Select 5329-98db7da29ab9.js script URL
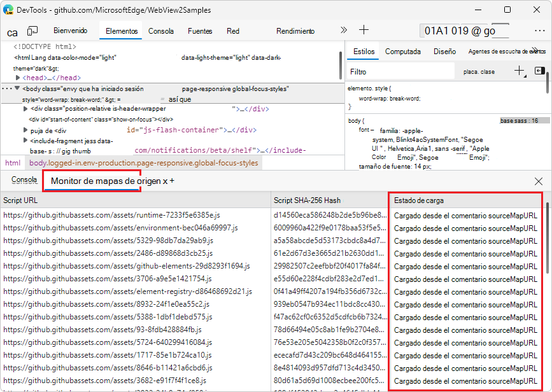Screen dimensions: 552x392 click(x=108, y=241)
